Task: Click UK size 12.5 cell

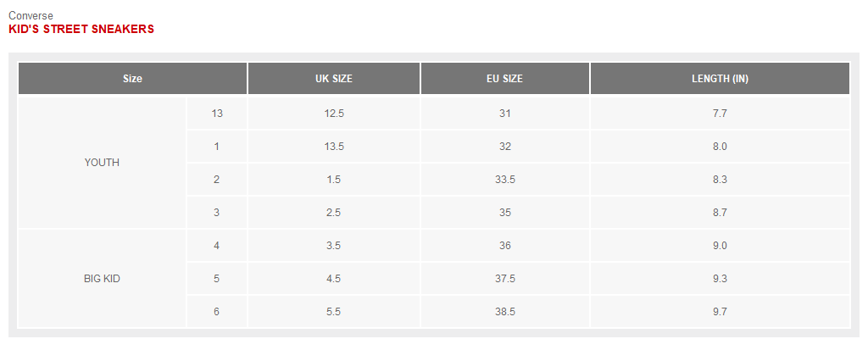Action: click(x=333, y=113)
